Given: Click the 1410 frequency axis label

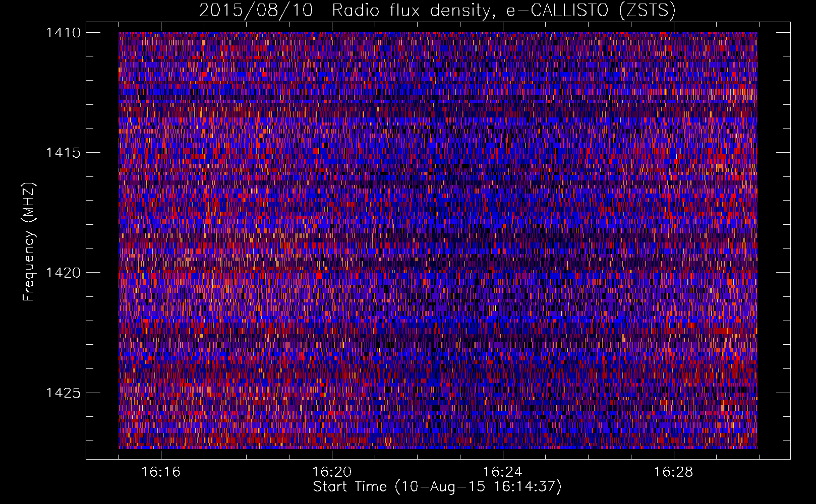Looking at the screenshot, I should point(63,33).
